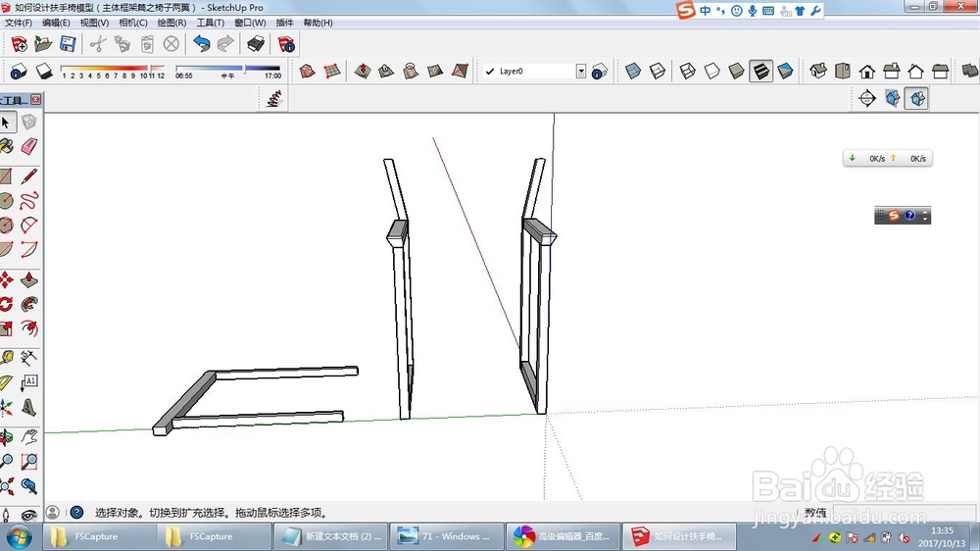Select the Make Component tool
Image resolution: width=980 pixels, height=551 pixels.
pyautogui.click(x=28, y=122)
